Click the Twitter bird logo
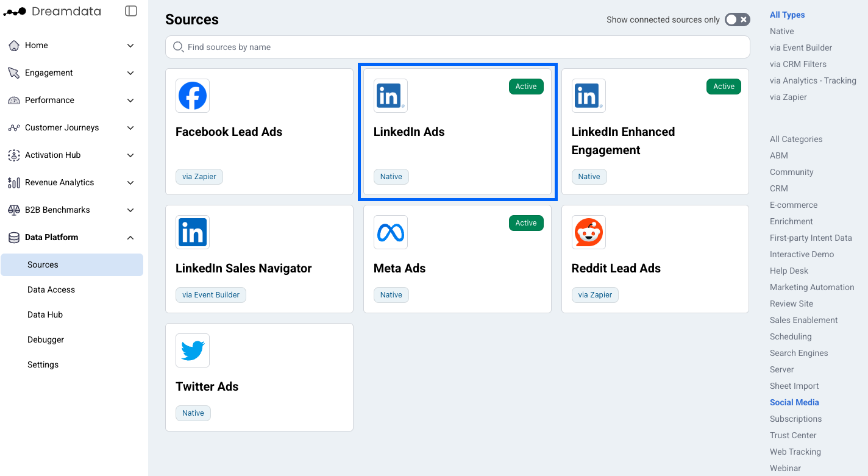The height and width of the screenshot is (476, 868). click(193, 350)
